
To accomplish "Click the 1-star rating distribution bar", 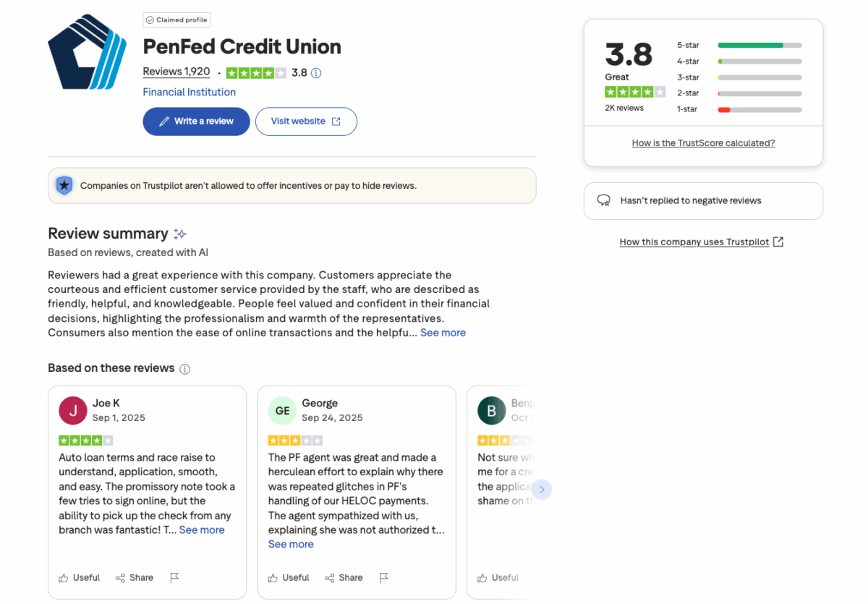I will coord(759,109).
